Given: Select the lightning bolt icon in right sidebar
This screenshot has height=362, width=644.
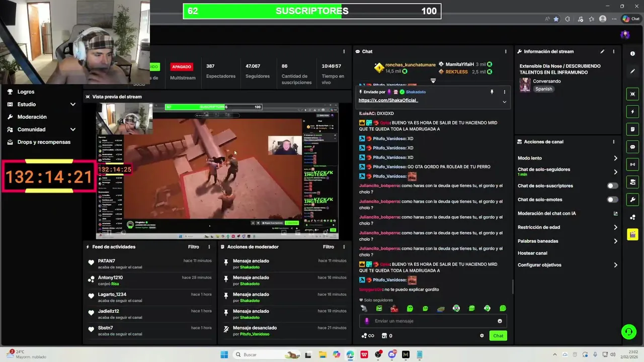Looking at the screenshot, I should (x=632, y=112).
